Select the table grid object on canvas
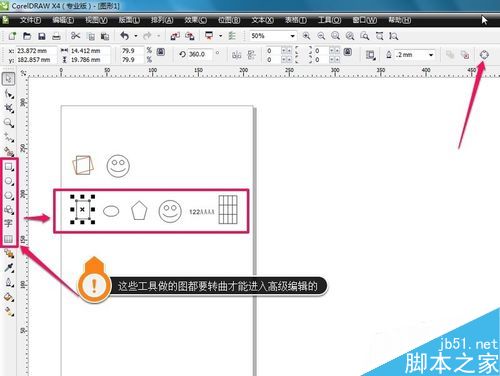The width and height of the screenshot is (500, 376). (228, 210)
